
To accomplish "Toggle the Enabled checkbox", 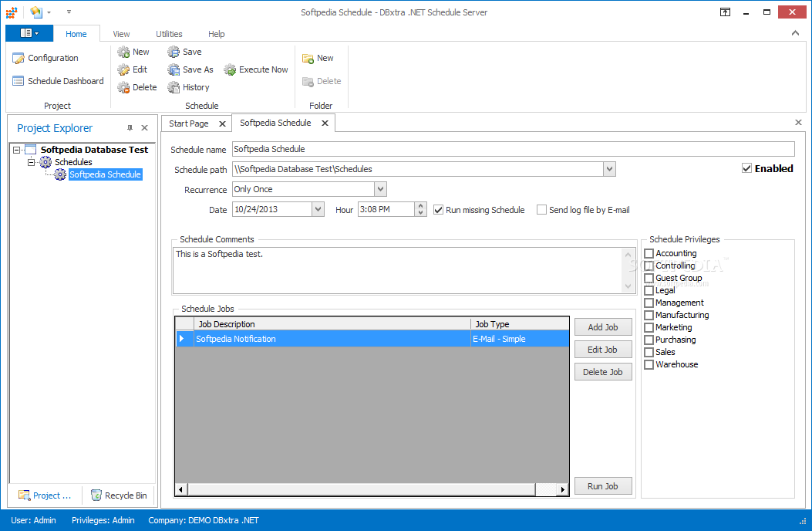I will pos(746,168).
